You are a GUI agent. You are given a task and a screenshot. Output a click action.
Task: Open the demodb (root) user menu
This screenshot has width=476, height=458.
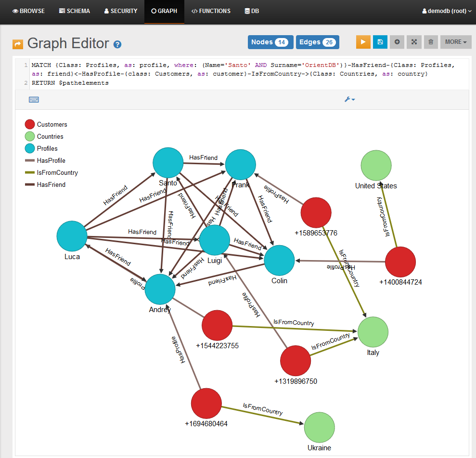[446, 11]
